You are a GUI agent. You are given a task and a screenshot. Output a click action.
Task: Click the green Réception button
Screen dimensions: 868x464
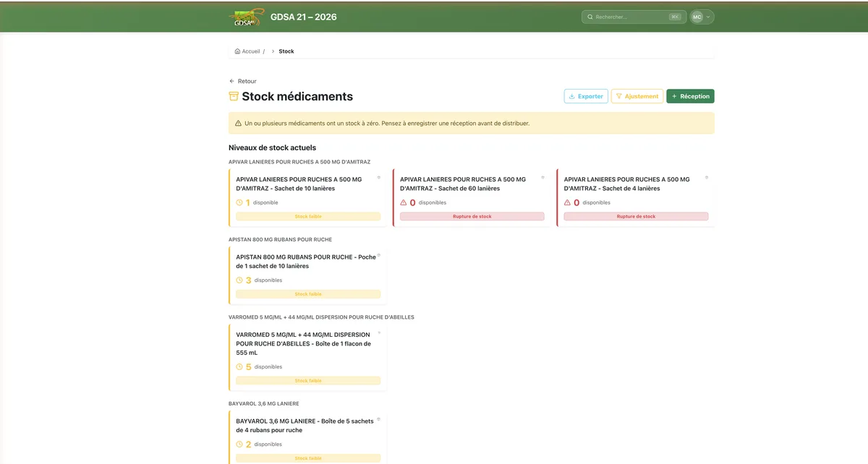690,95
